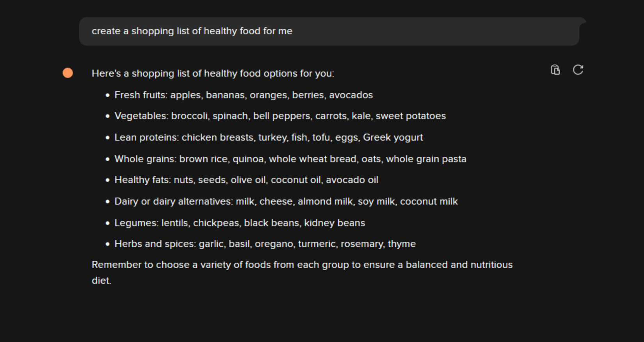Screen dimensions: 644x342
Task: Click the user prompt message bubble
Action: pos(329,31)
